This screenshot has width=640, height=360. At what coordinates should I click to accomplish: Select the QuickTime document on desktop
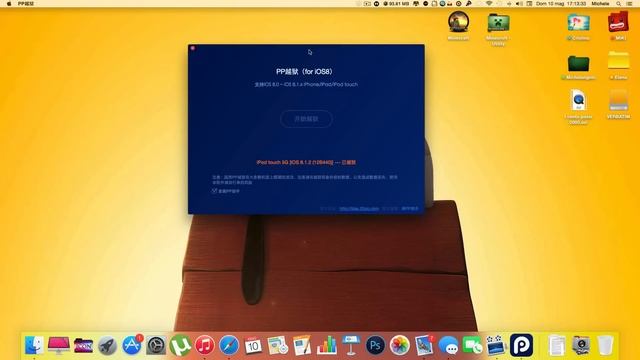tap(578, 100)
